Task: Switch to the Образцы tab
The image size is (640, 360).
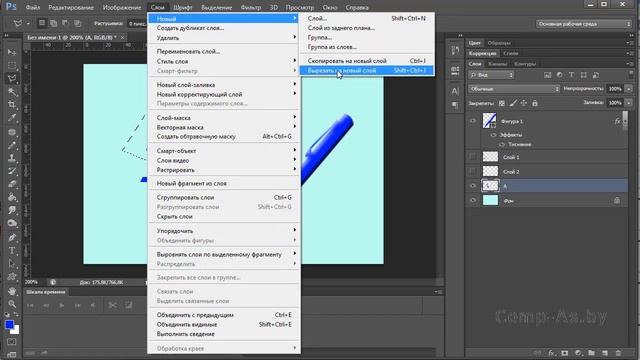Action: 499,43
